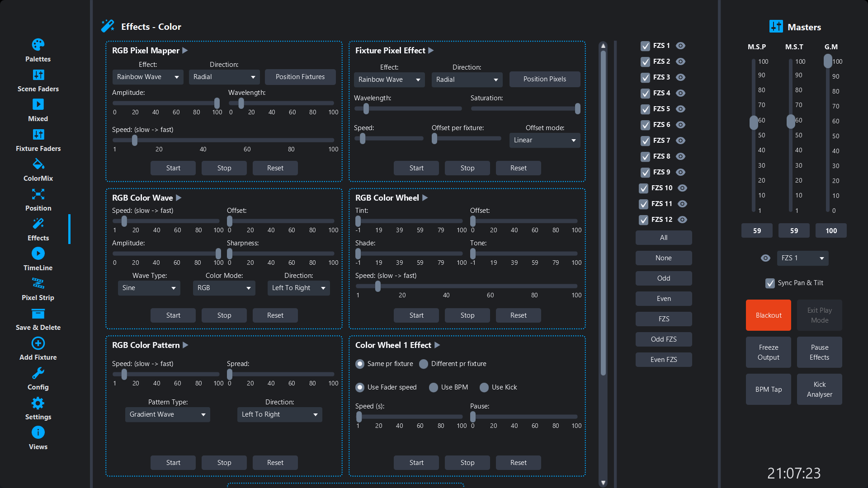Toggle eye icon for FZS 12
Image resolution: width=868 pixels, height=488 pixels.
click(683, 220)
